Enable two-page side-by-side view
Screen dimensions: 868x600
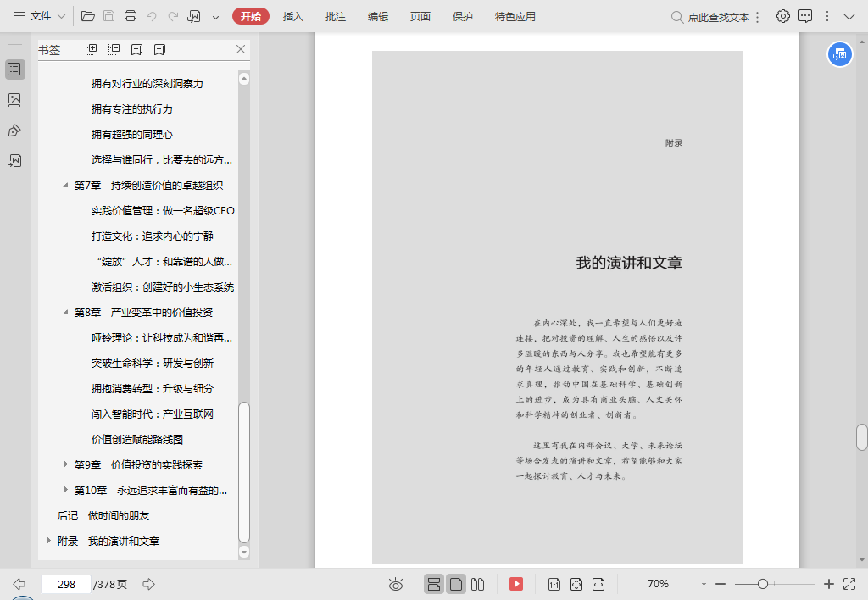(478, 584)
